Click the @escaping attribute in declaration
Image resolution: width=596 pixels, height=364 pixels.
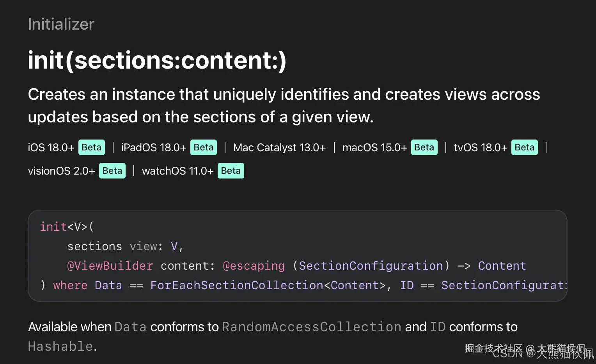254,266
